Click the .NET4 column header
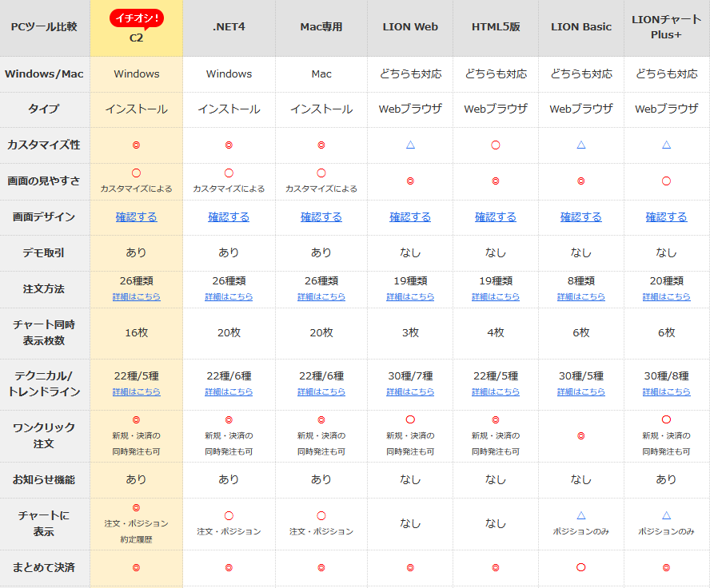 coord(229,26)
